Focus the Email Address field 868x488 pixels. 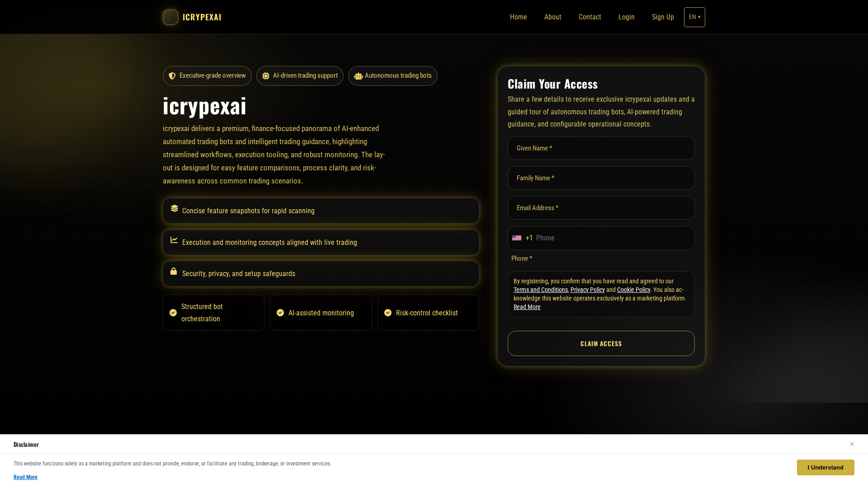point(601,208)
